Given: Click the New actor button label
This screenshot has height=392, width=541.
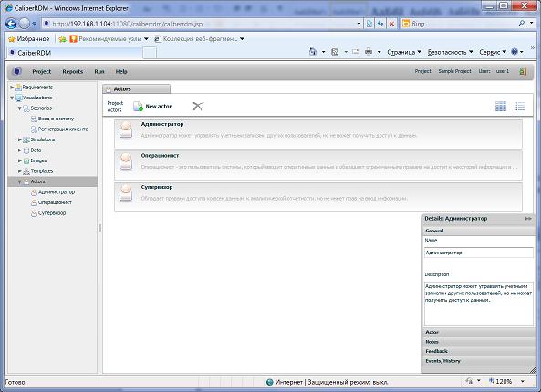Looking at the screenshot, I should coord(159,106).
